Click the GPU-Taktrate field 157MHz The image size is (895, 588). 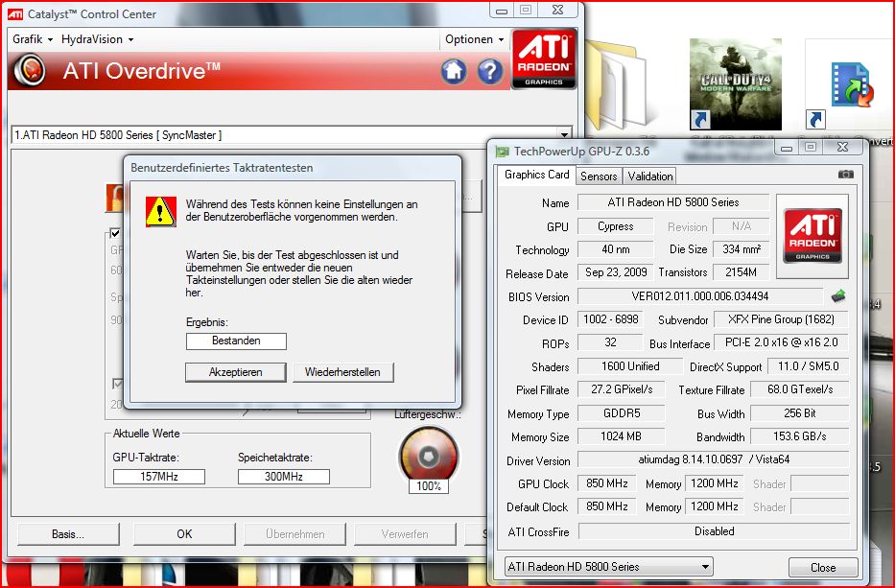159,477
